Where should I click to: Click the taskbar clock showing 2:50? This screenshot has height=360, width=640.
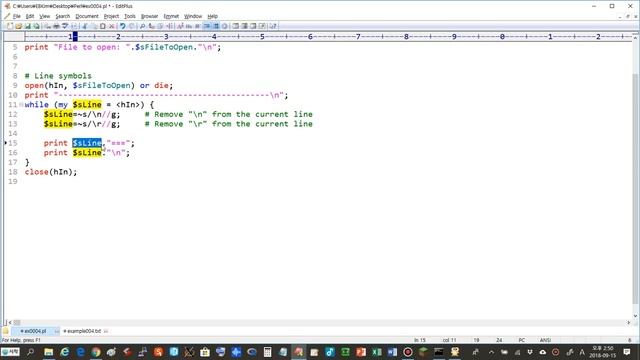pyautogui.click(x=602, y=352)
